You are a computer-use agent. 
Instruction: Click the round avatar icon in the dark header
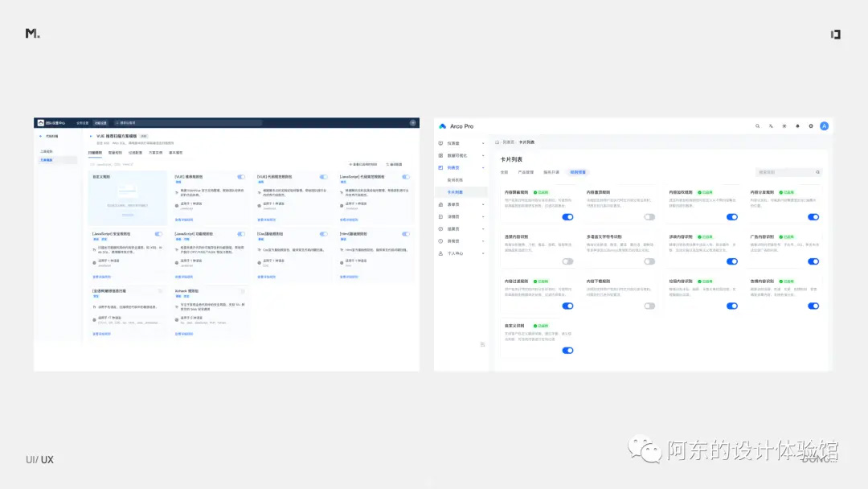pos(413,123)
